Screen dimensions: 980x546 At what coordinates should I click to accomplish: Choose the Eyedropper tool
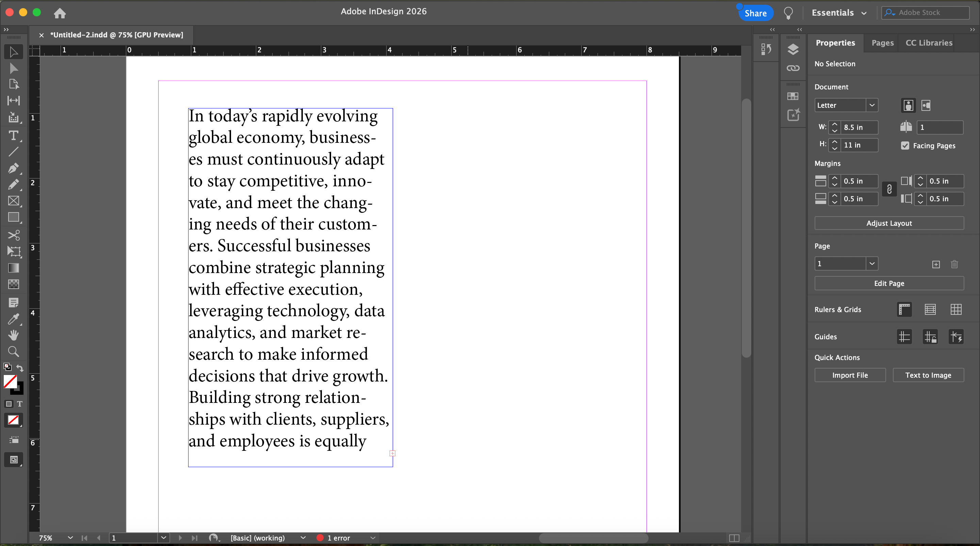coord(13,319)
